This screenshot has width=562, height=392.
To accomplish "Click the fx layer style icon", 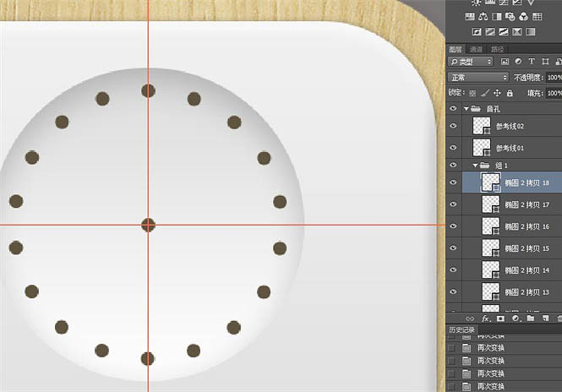I will pos(487,318).
